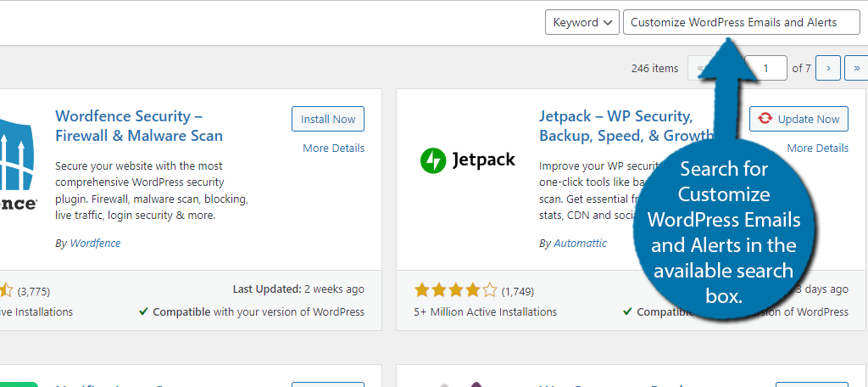
Task: Open Wordfence Security – Firewall & Malware Scan title
Action: tap(139, 126)
